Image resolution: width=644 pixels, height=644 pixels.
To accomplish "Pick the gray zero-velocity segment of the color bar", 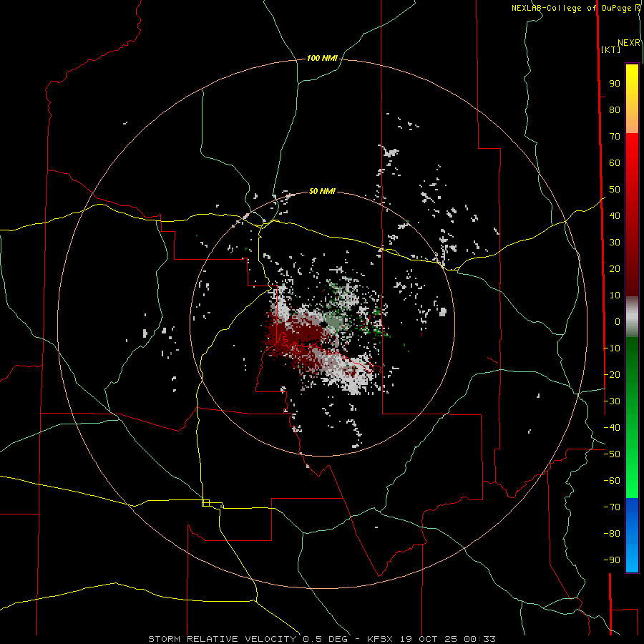I will click(632, 316).
